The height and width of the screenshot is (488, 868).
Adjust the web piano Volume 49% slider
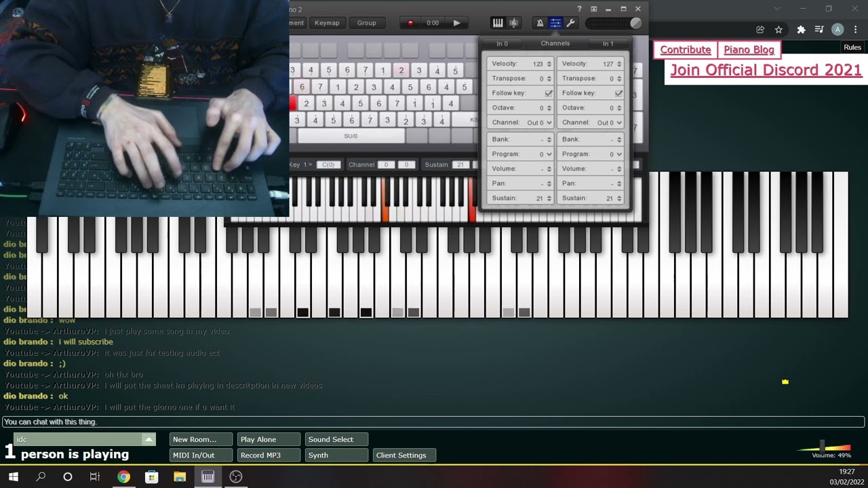823,446
